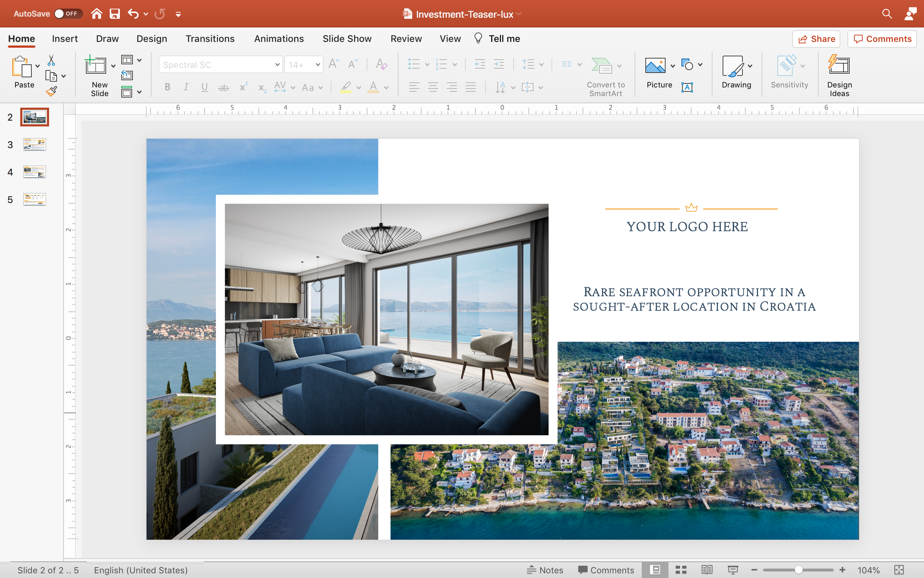
Task: Click the Paste clipboard icon
Action: 22,67
